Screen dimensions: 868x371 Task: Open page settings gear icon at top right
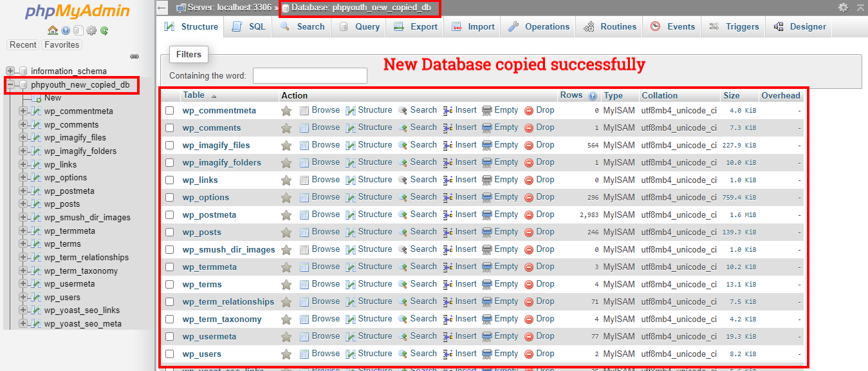(x=843, y=8)
